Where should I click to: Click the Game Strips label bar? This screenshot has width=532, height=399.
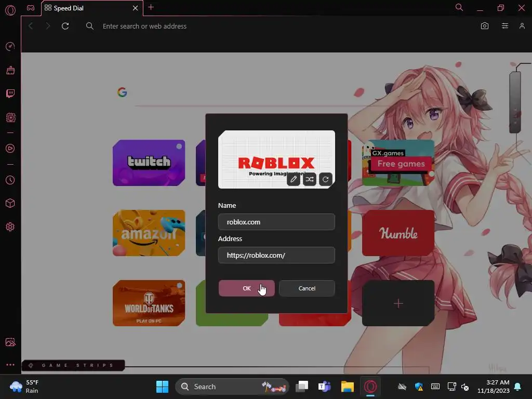tap(73, 365)
